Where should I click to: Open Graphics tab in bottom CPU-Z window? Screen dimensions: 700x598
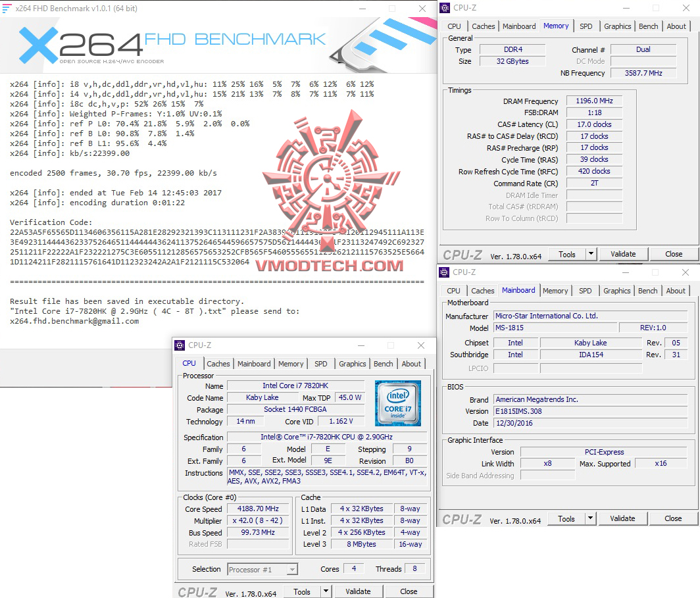point(352,364)
